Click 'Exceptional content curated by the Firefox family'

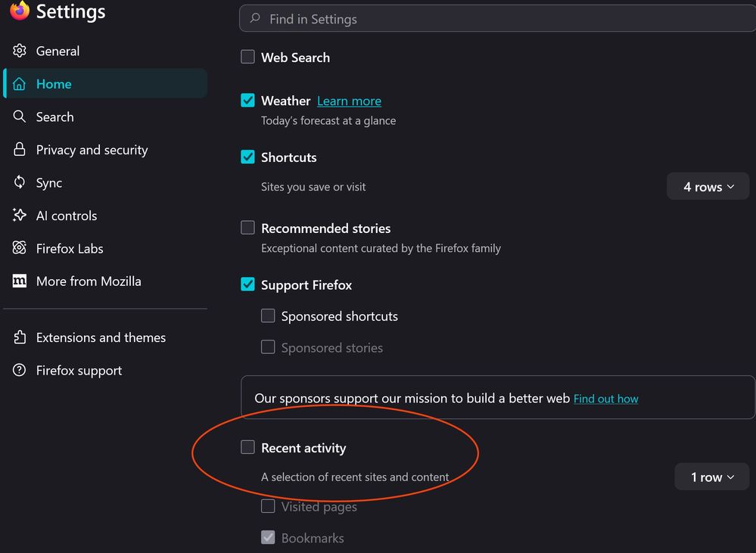point(381,248)
